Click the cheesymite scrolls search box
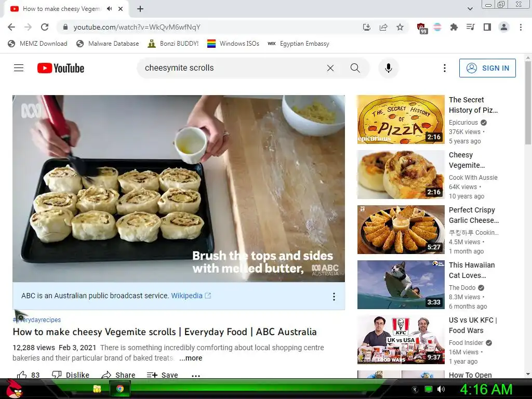This screenshot has height=399, width=532. (231, 68)
